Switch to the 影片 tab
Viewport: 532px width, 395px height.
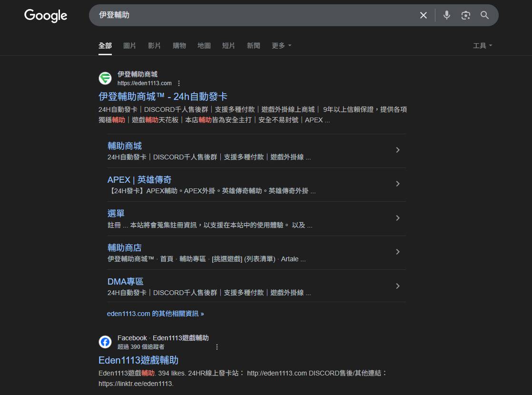(x=154, y=46)
